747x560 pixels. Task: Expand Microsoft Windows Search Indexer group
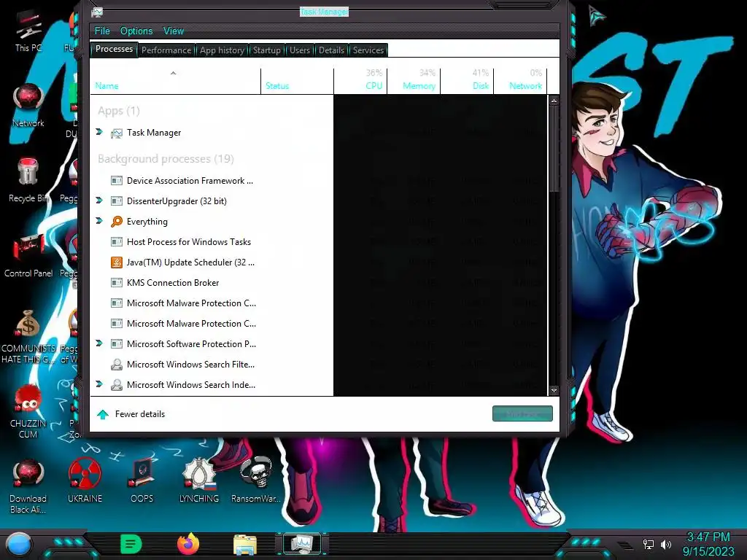[x=99, y=384]
